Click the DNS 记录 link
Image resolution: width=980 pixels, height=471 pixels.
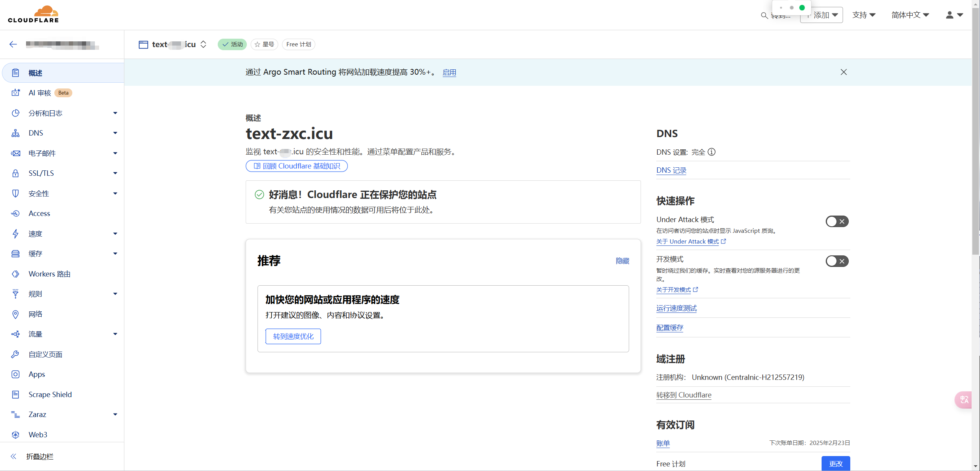pyautogui.click(x=671, y=170)
